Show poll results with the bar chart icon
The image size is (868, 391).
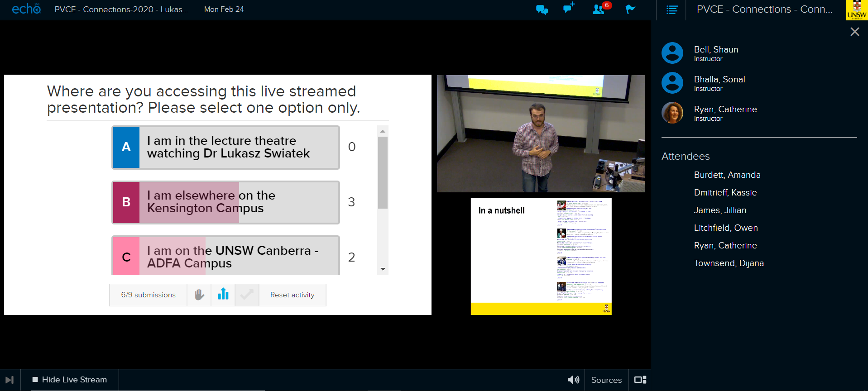pos(223,295)
